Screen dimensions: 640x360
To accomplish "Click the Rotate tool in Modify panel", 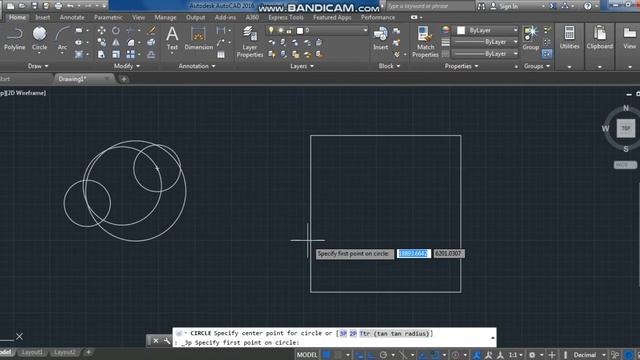I will (116, 31).
